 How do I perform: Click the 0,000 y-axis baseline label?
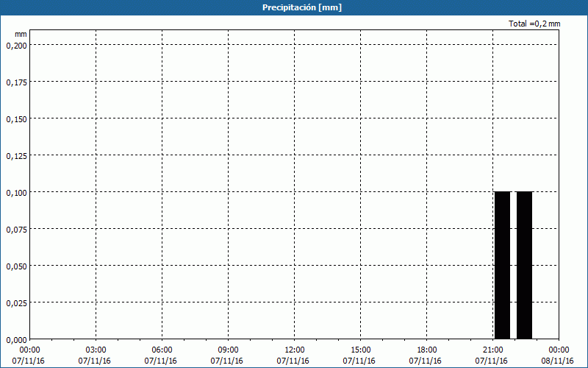coord(16,339)
